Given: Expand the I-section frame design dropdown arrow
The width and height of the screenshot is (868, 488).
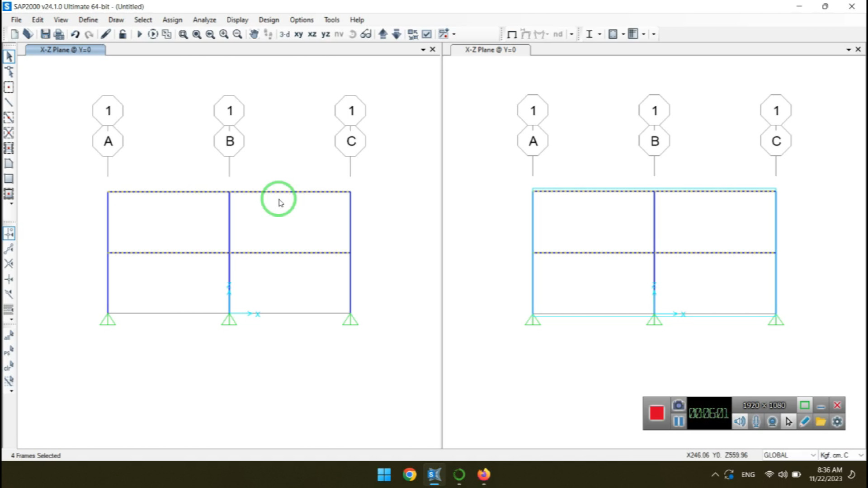Looking at the screenshot, I should pyautogui.click(x=600, y=34).
